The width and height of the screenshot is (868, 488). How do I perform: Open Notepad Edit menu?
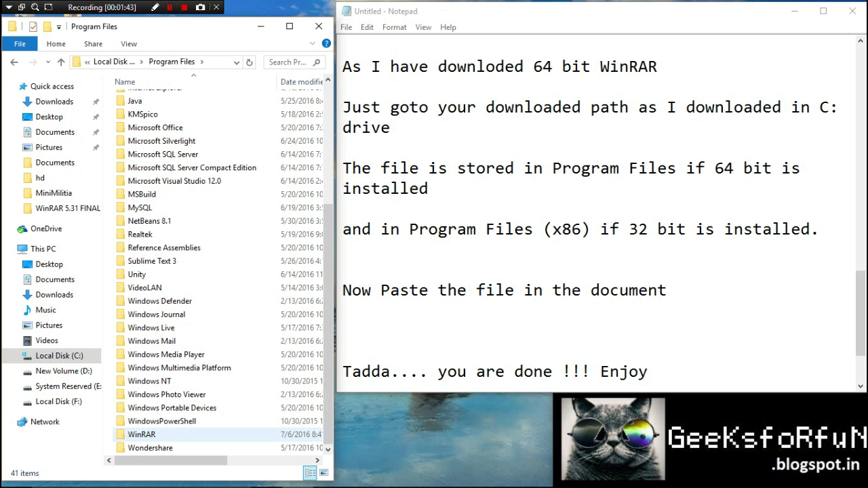367,27
